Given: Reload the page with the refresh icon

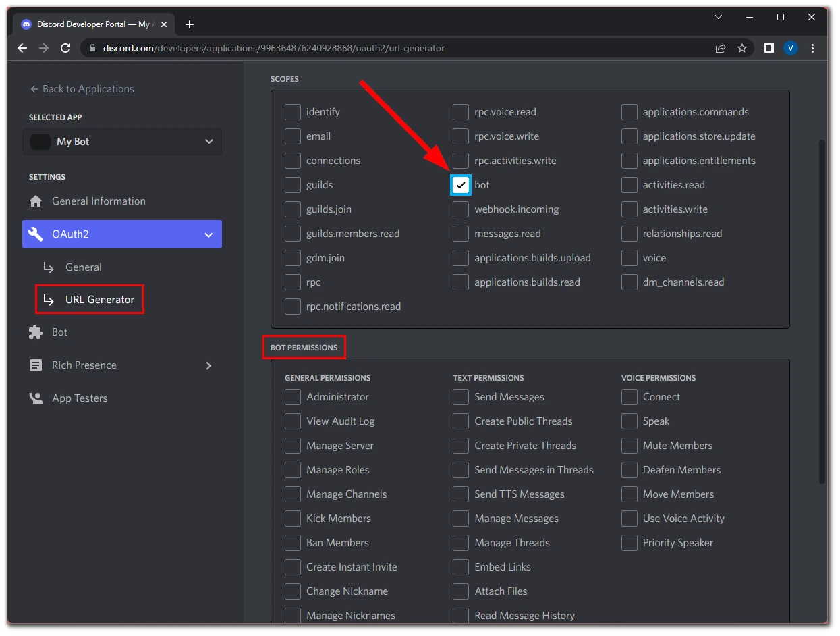Looking at the screenshot, I should [65, 48].
